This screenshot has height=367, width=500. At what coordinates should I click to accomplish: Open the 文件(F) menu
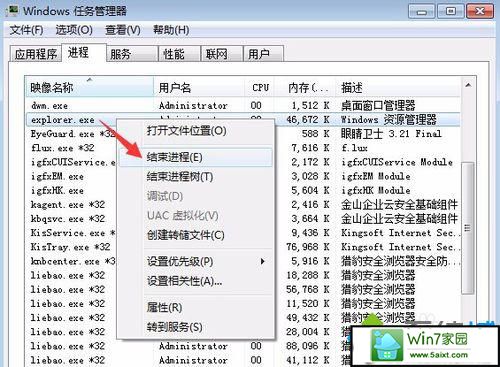[26, 30]
